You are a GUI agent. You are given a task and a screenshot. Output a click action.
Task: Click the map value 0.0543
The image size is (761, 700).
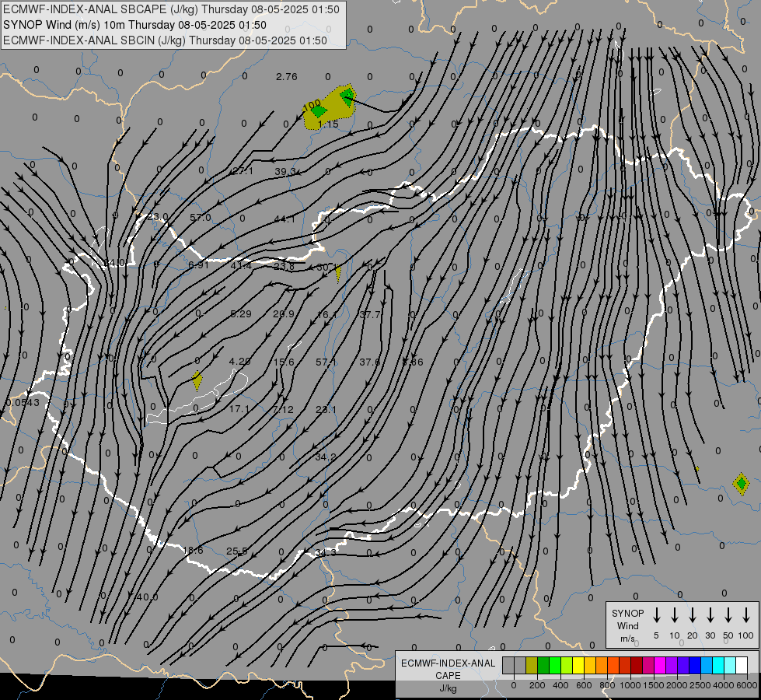click(x=23, y=402)
